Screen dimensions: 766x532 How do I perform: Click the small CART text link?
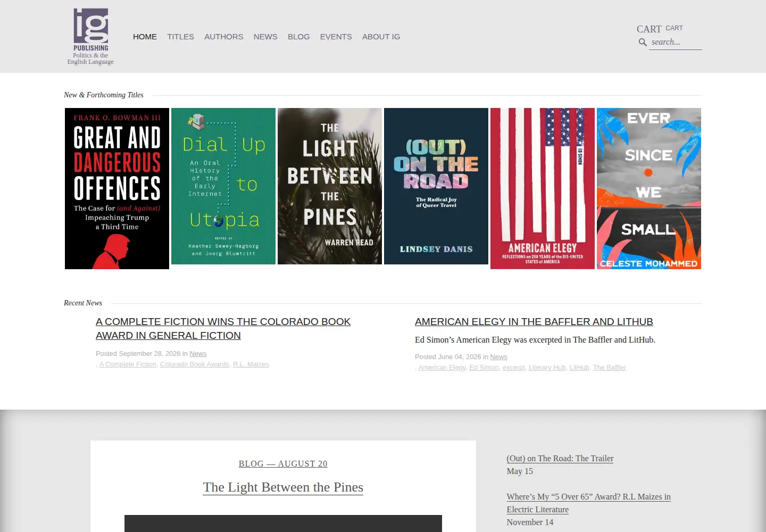coord(674,28)
